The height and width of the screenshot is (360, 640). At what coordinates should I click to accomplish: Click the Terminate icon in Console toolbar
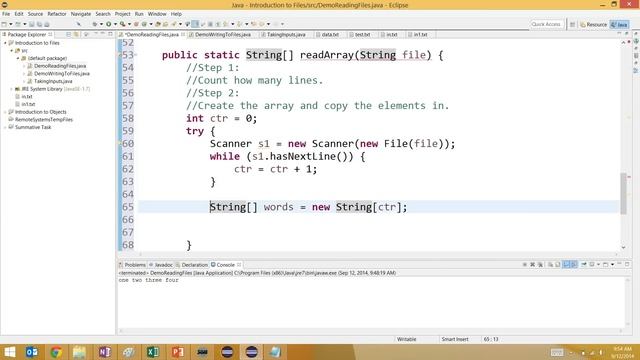(x=525, y=264)
